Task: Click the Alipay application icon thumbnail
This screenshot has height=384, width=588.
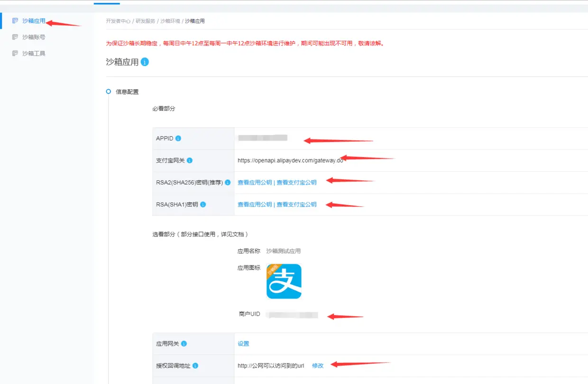Action: tap(284, 281)
